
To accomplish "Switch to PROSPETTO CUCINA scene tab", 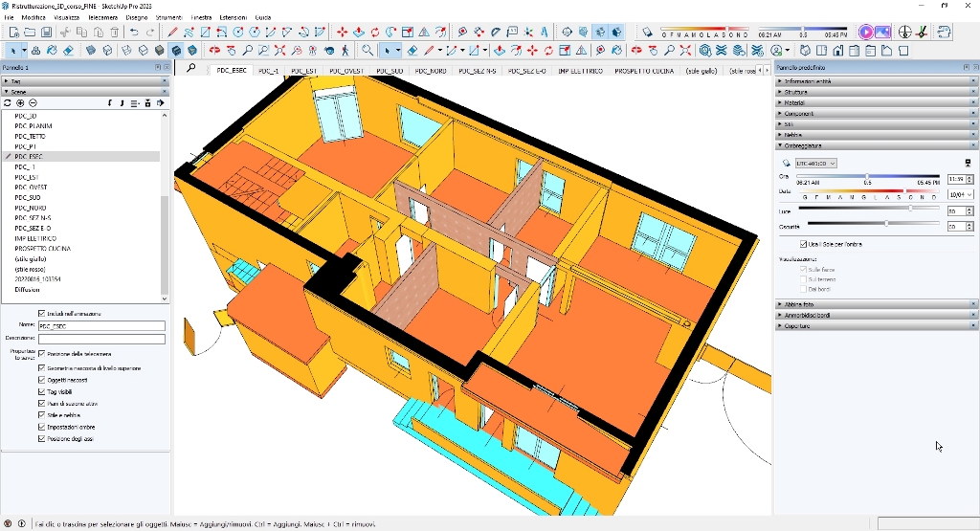I will pos(644,71).
